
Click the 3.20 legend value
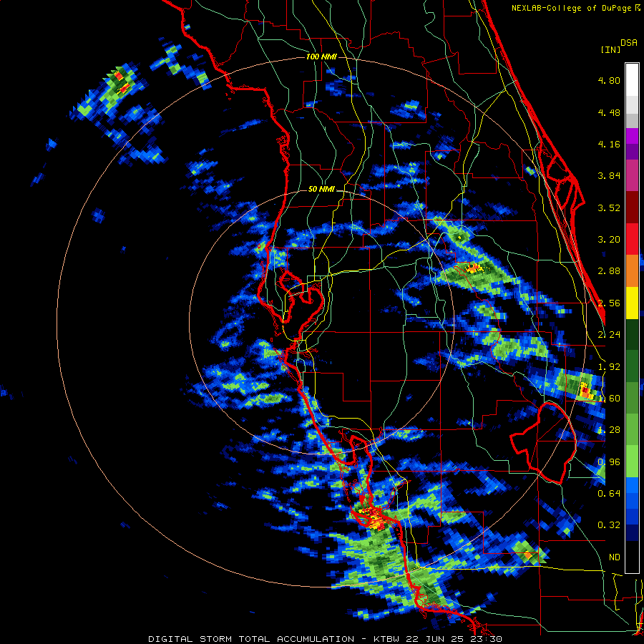[609, 240]
